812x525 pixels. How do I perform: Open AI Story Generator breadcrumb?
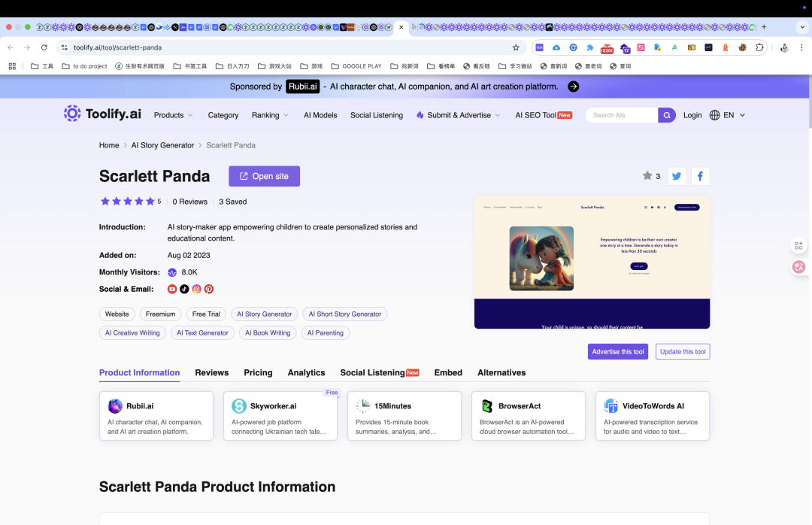[162, 145]
